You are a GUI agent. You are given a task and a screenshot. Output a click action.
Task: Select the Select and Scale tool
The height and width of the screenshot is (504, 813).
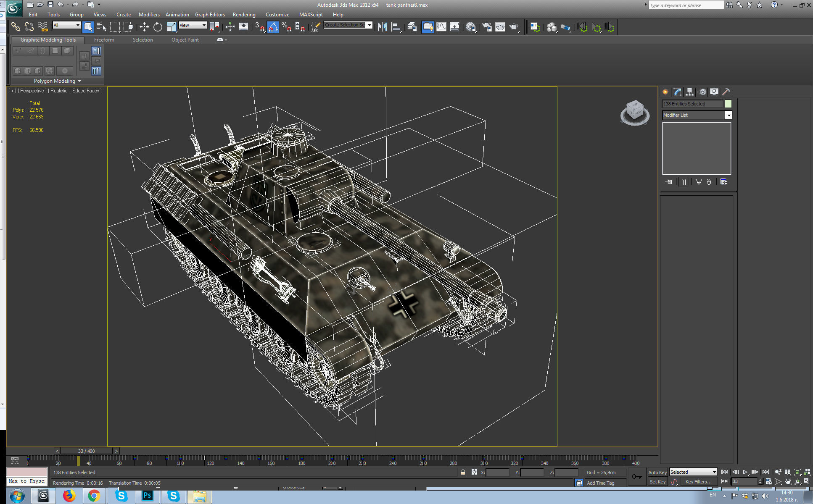172,27
